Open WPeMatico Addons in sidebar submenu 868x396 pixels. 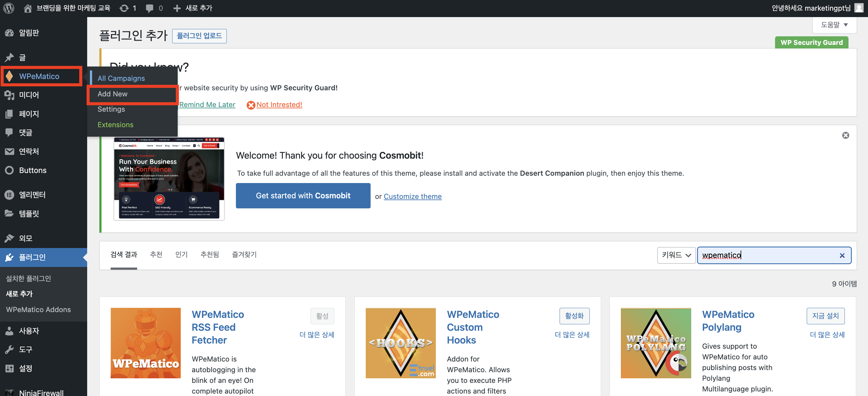(x=38, y=310)
